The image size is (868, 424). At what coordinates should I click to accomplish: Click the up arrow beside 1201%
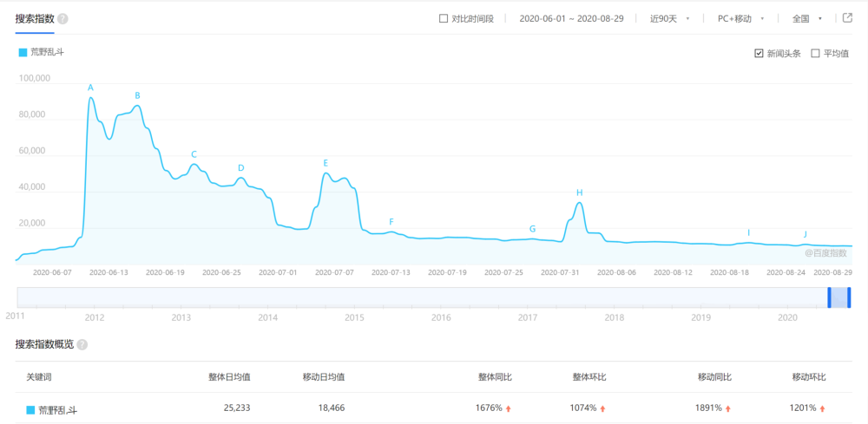[x=822, y=408]
